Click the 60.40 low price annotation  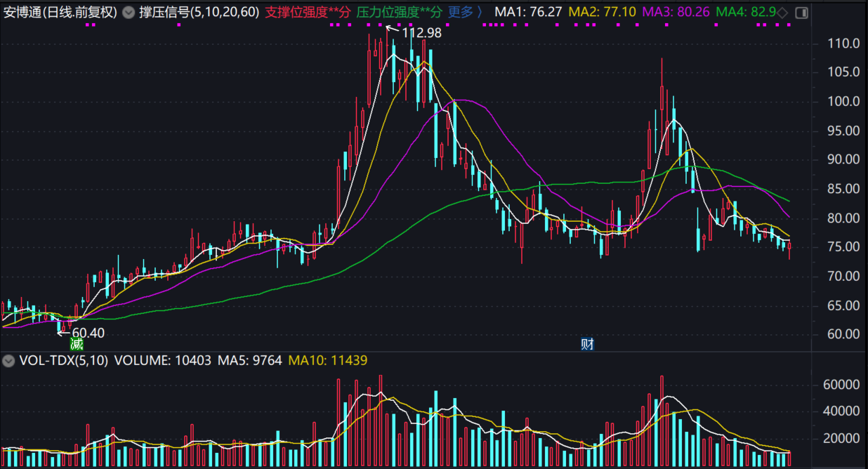pyautogui.click(x=88, y=333)
